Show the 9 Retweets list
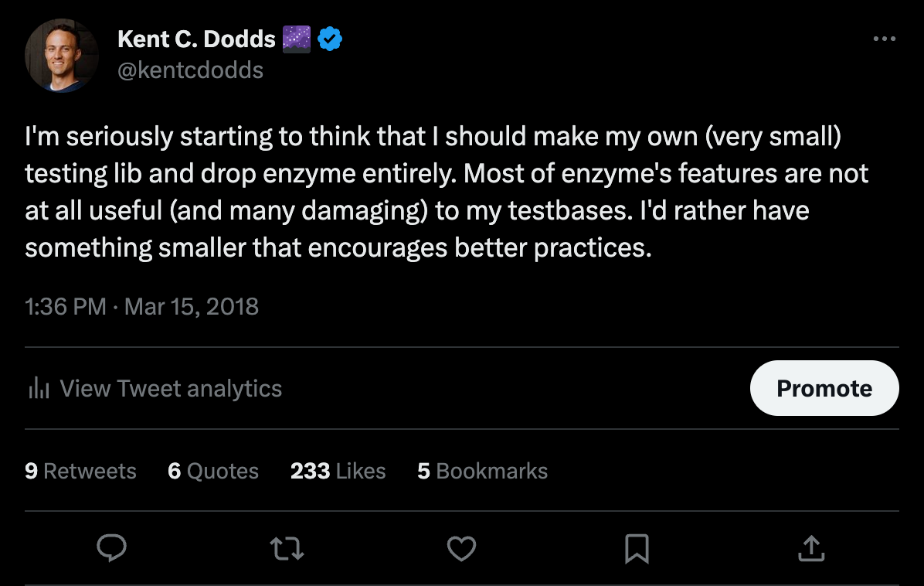This screenshot has width=924, height=586. click(80, 471)
